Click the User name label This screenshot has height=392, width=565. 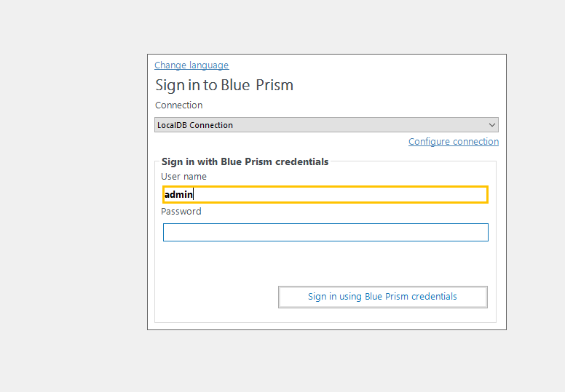pos(183,177)
